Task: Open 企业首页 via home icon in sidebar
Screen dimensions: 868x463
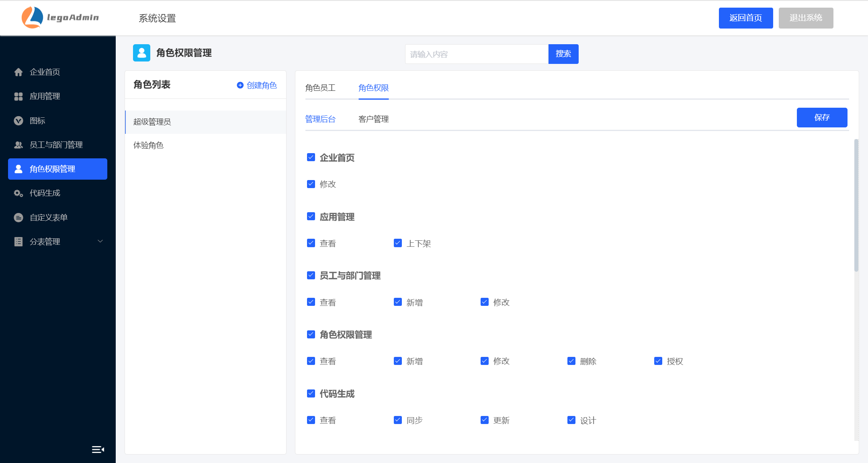Action: click(18, 72)
